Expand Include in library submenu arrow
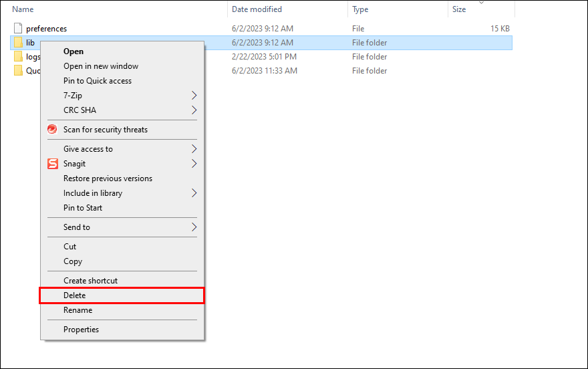 tap(194, 193)
